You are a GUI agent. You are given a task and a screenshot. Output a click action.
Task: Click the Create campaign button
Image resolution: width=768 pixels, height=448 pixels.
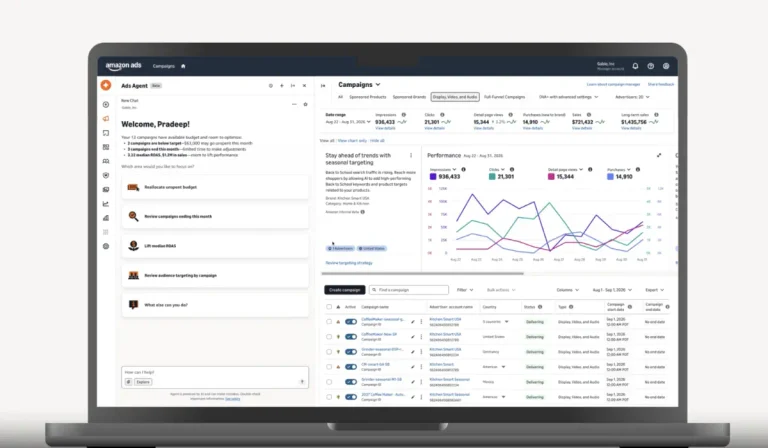pyautogui.click(x=344, y=290)
